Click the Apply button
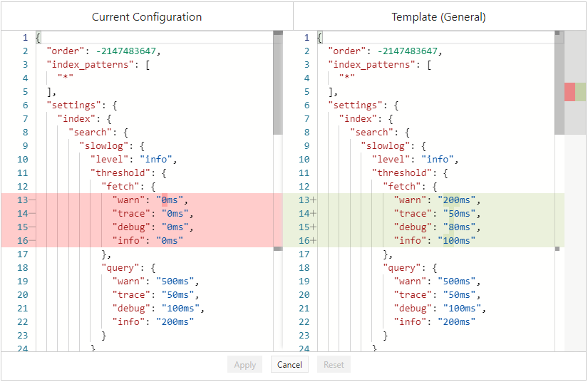 click(245, 365)
